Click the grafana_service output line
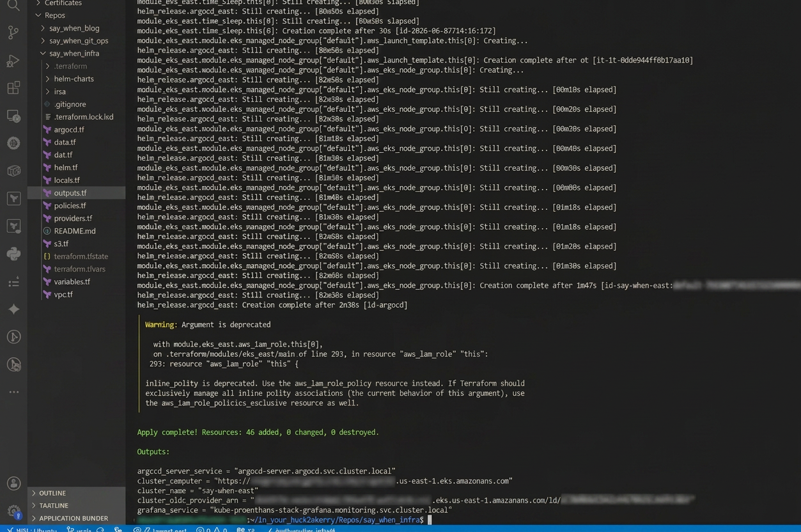The height and width of the screenshot is (532, 801). point(294,510)
